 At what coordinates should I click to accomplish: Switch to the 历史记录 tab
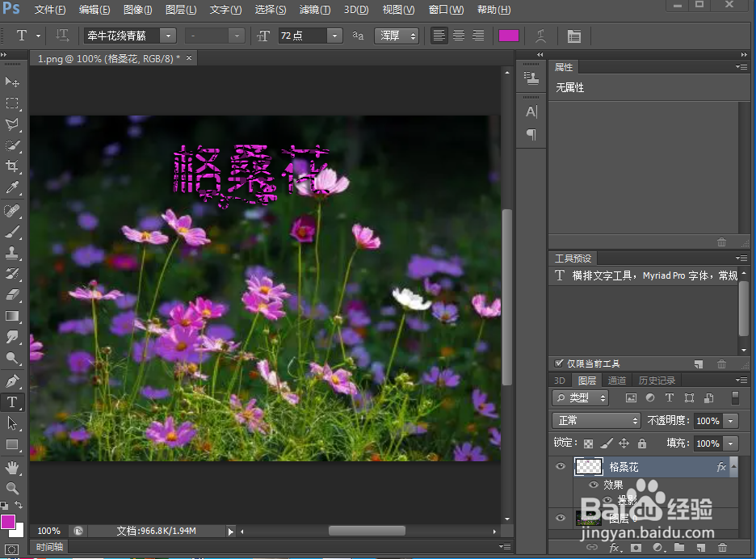(657, 380)
